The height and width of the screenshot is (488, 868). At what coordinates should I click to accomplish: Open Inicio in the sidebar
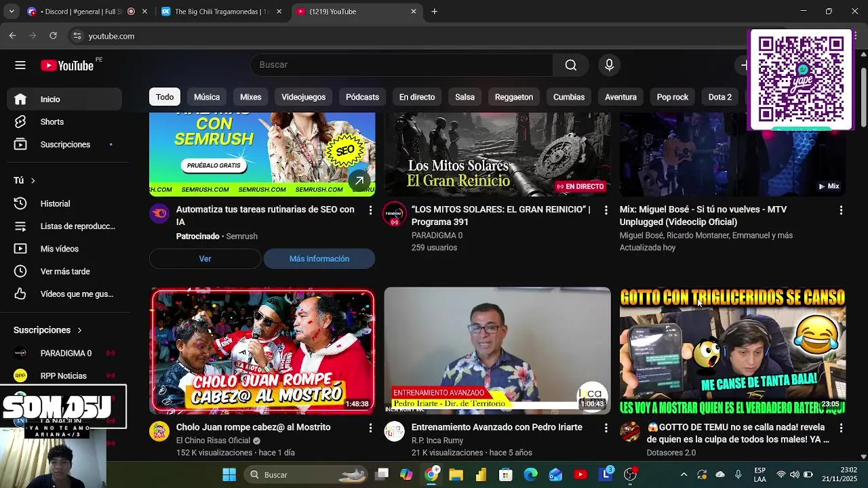(x=65, y=99)
